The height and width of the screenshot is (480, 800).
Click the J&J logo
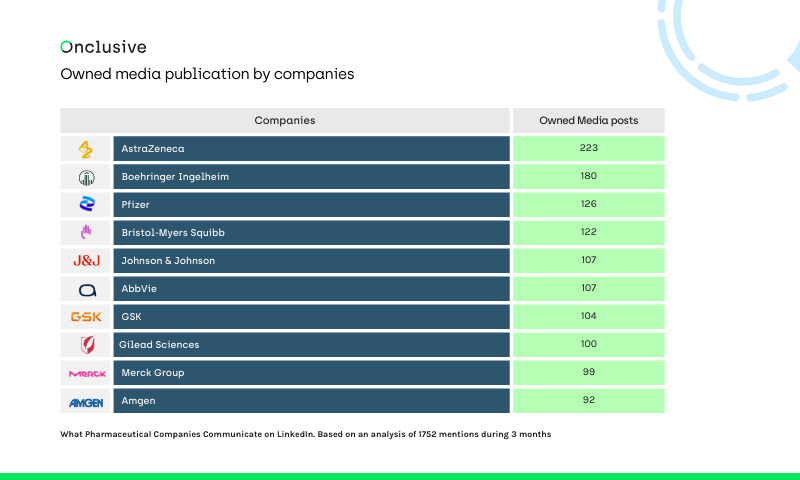pyautogui.click(x=86, y=261)
